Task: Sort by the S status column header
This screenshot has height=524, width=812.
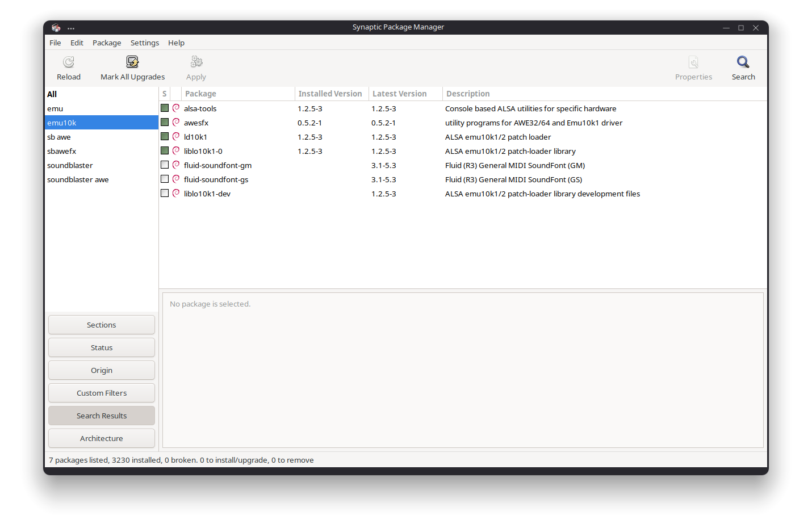Action: 165,94
